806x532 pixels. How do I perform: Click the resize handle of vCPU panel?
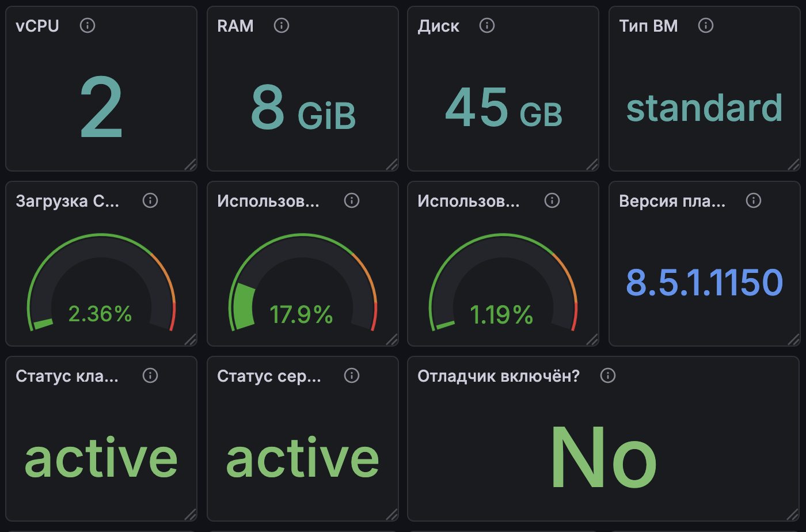point(190,165)
